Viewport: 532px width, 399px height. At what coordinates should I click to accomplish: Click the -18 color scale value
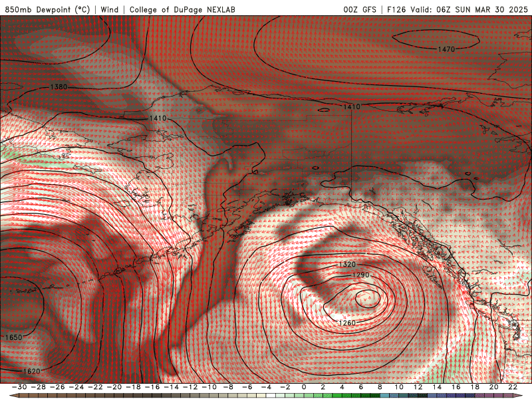[134, 387]
